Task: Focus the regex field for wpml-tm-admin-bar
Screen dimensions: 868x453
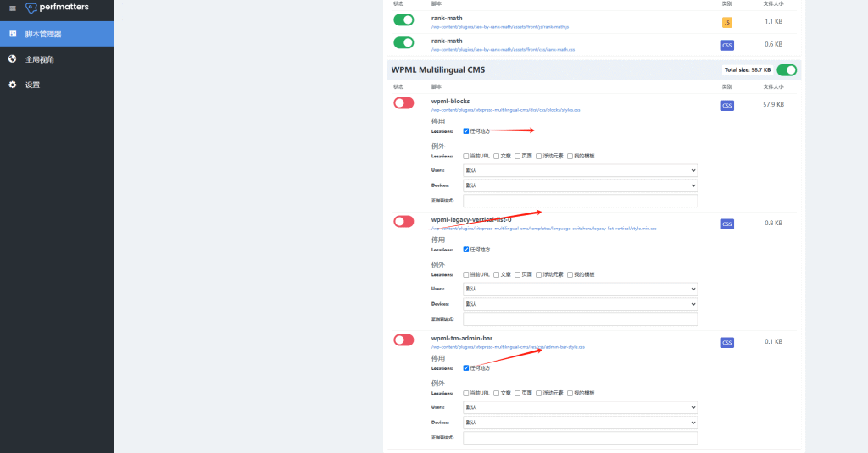Action: 580,438
